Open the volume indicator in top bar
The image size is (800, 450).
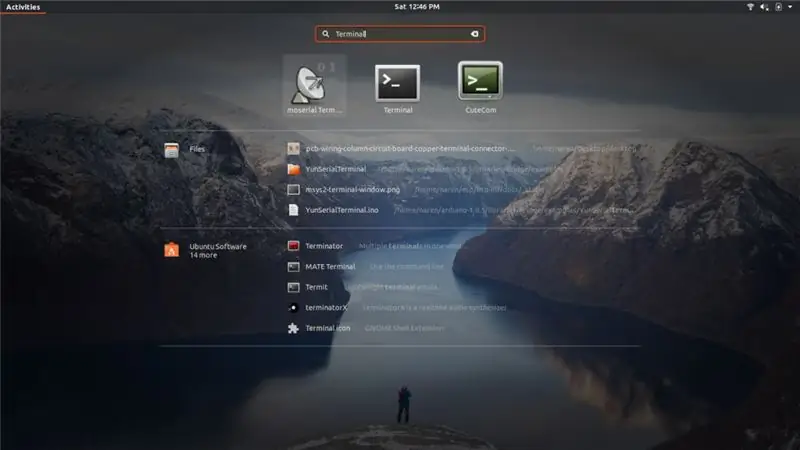764,7
